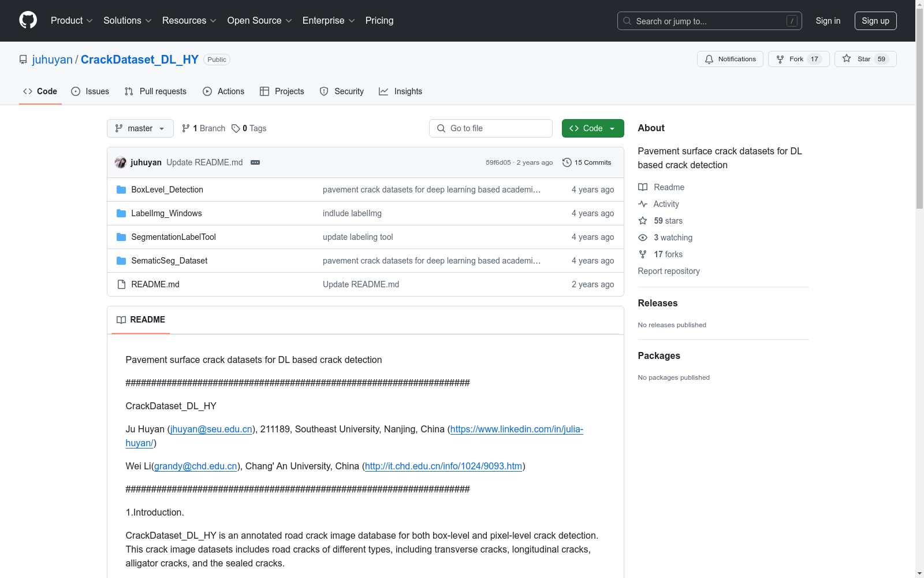The height and width of the screenshot is (578, 924).
Task: Click the Sign up button
Action: 875,21
